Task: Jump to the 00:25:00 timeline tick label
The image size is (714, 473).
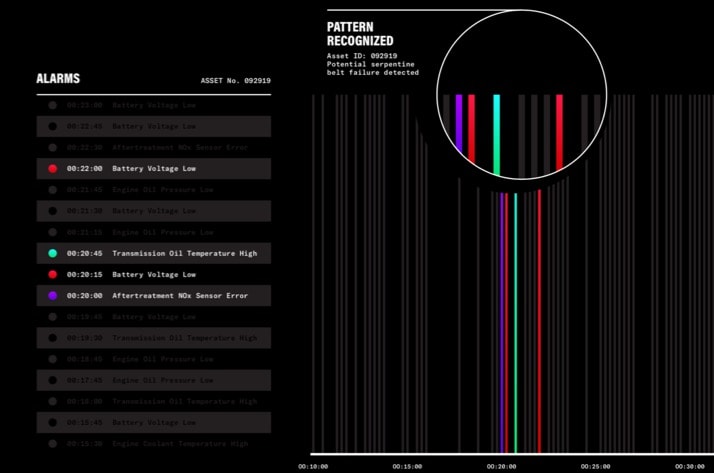Action: coord(595,466)
